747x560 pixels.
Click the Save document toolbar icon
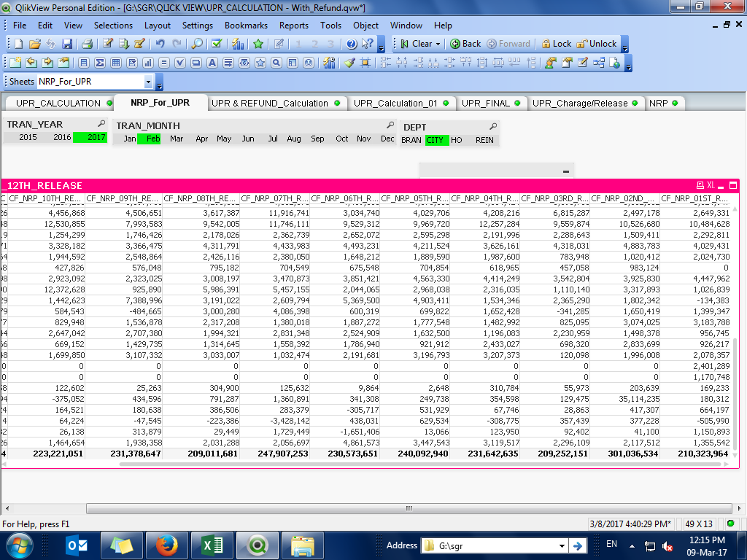pos(67,44)
